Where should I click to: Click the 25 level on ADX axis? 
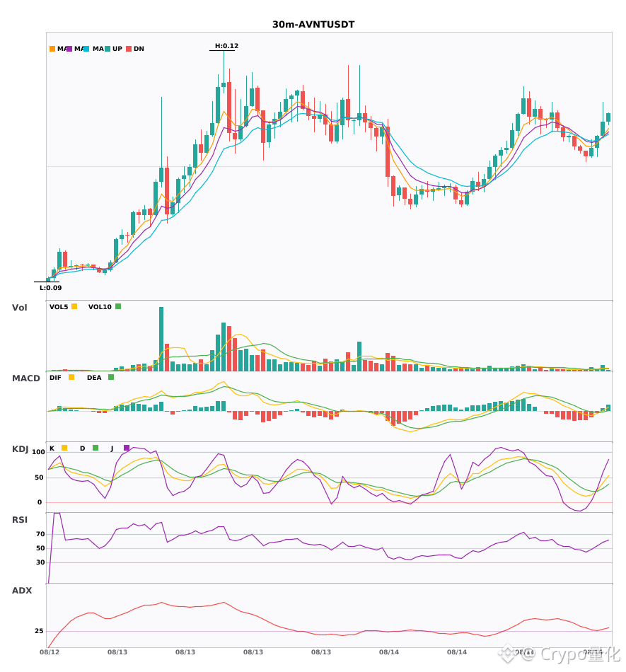point(39,631)
